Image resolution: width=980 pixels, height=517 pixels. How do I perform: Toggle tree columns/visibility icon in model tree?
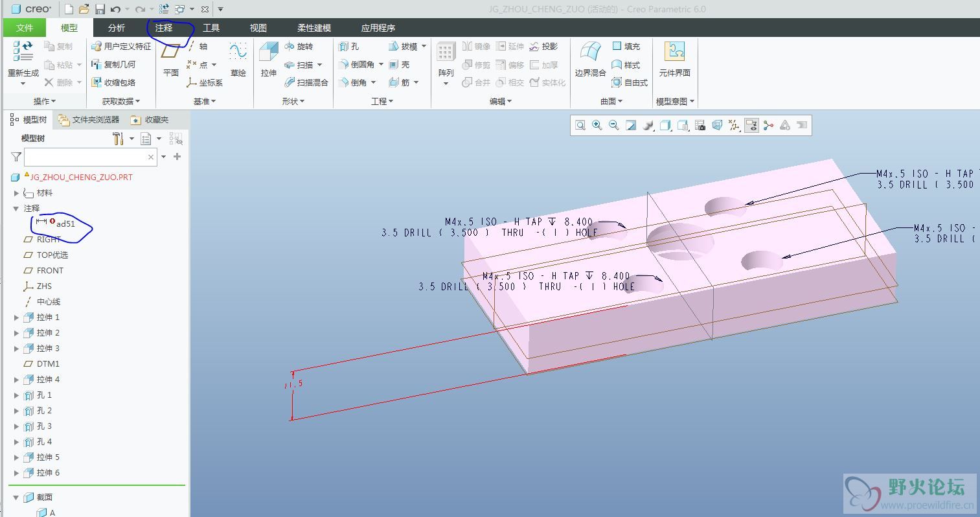176,139
